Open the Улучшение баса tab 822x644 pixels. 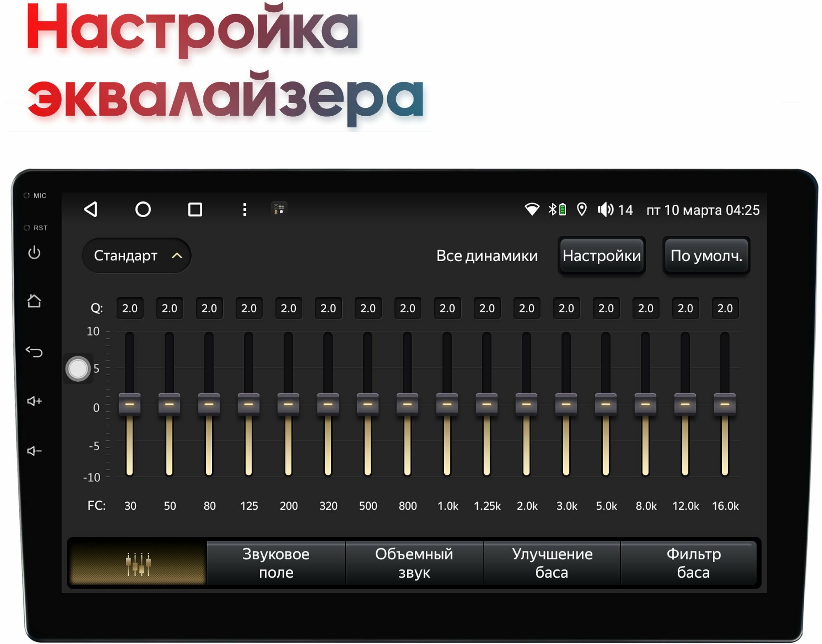[x=552, y=563]
